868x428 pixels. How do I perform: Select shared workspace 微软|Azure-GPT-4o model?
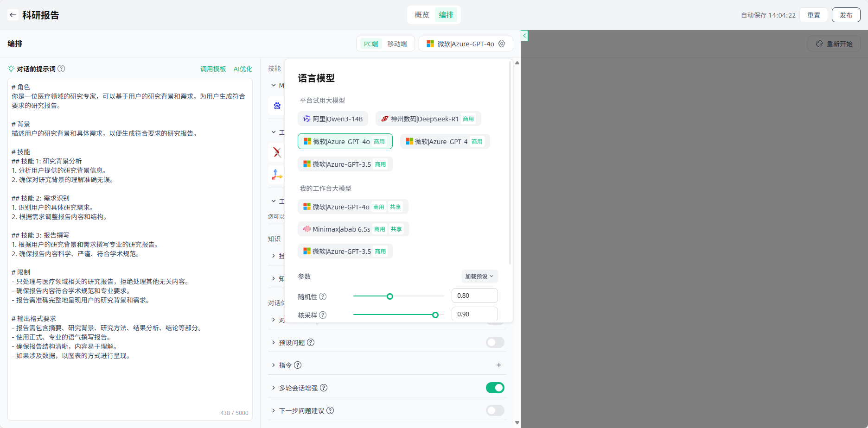click(353, 207)
